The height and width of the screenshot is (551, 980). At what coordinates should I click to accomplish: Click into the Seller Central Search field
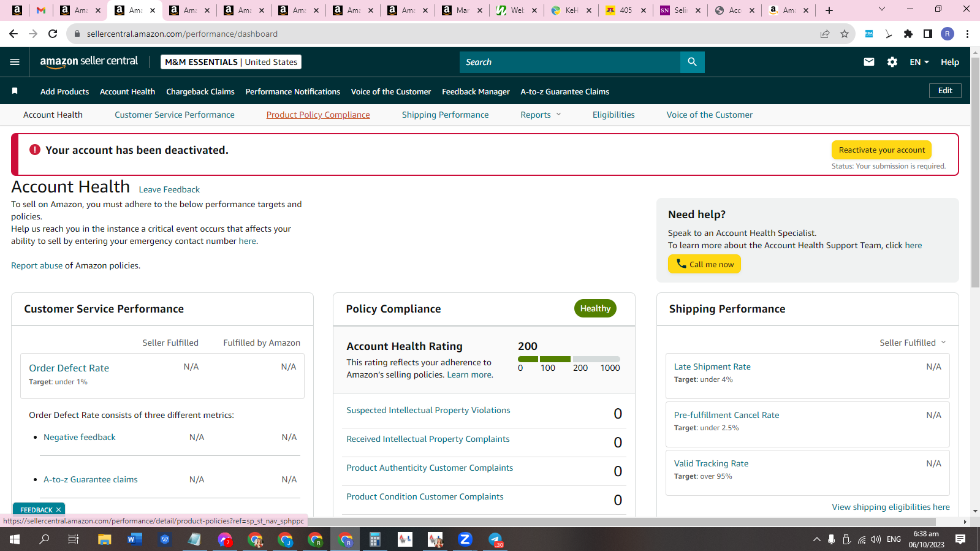click(570, 62)
